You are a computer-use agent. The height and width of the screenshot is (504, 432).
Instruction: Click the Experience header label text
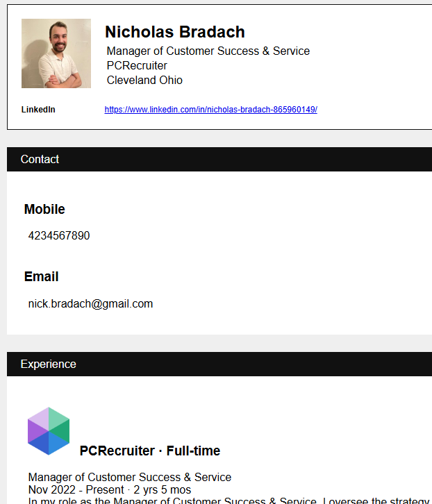pos(48,364)
